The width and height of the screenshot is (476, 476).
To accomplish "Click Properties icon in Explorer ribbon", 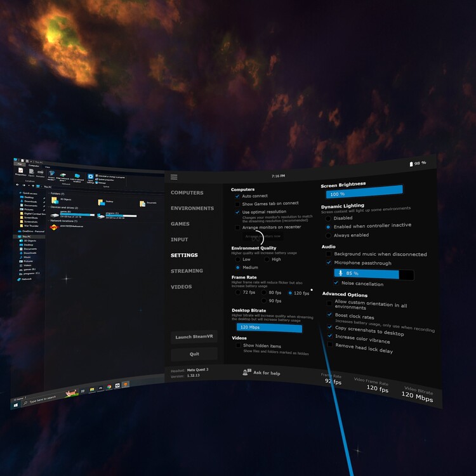I will [x=21, y=170].
